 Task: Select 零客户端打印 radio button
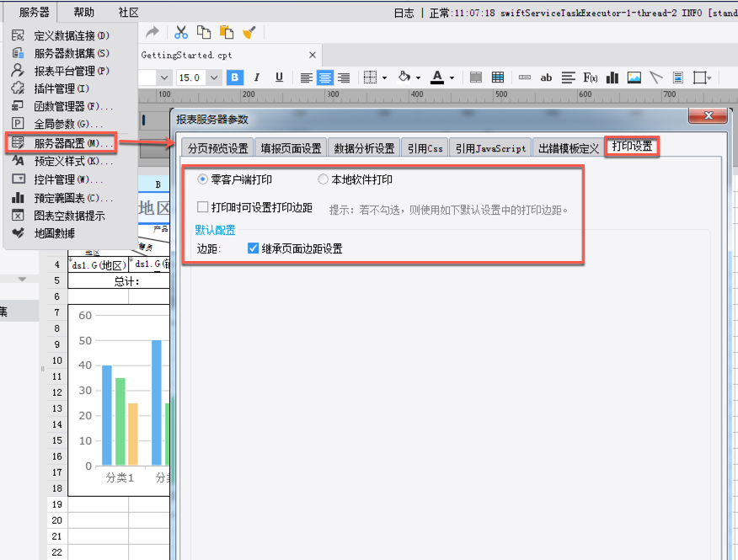pos(202,179)
